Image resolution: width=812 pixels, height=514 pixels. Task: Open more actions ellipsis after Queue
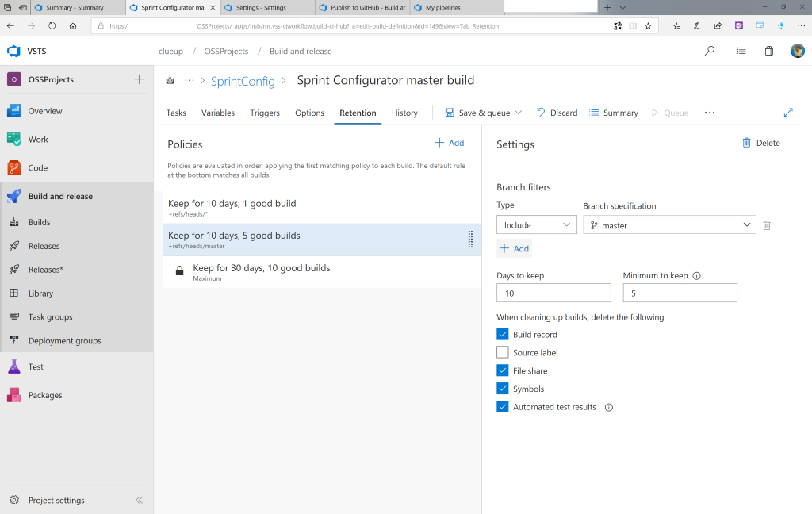click(710, 113)
